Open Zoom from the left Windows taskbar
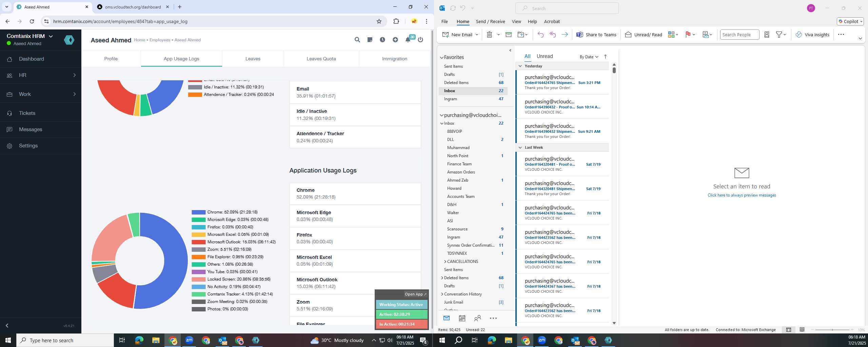 pyautogui.click(x=189, y=340)
